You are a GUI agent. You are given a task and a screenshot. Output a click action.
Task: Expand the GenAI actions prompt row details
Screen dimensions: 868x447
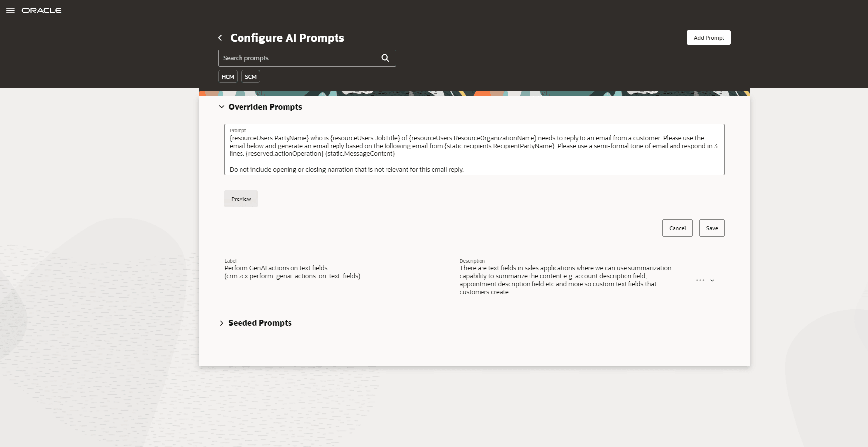coord(713,280)
